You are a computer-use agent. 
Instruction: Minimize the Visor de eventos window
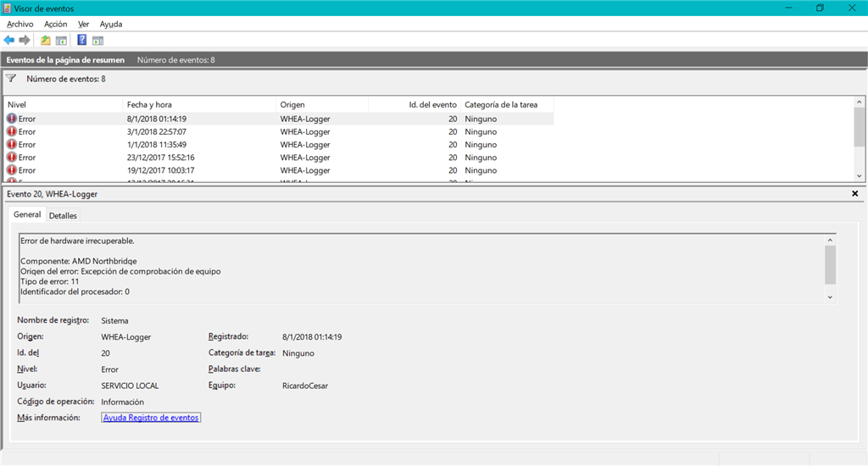tap(789, 8)
